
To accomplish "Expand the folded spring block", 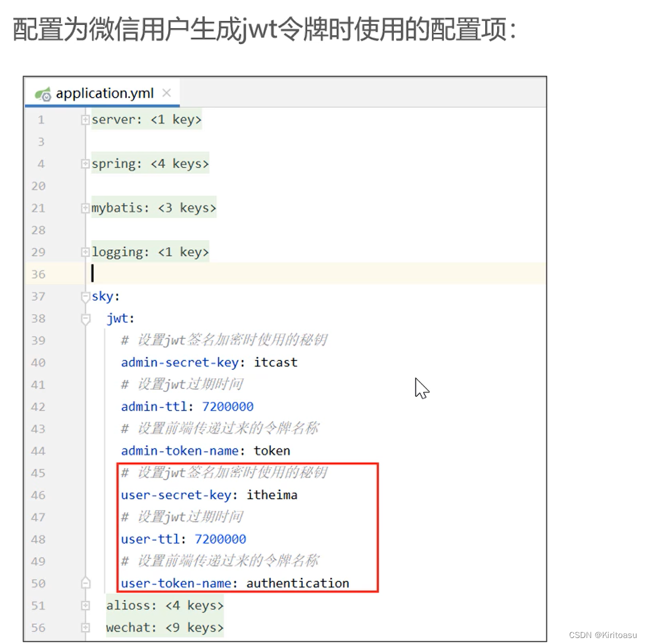I will pyautogui.click(x=85, y=164).
